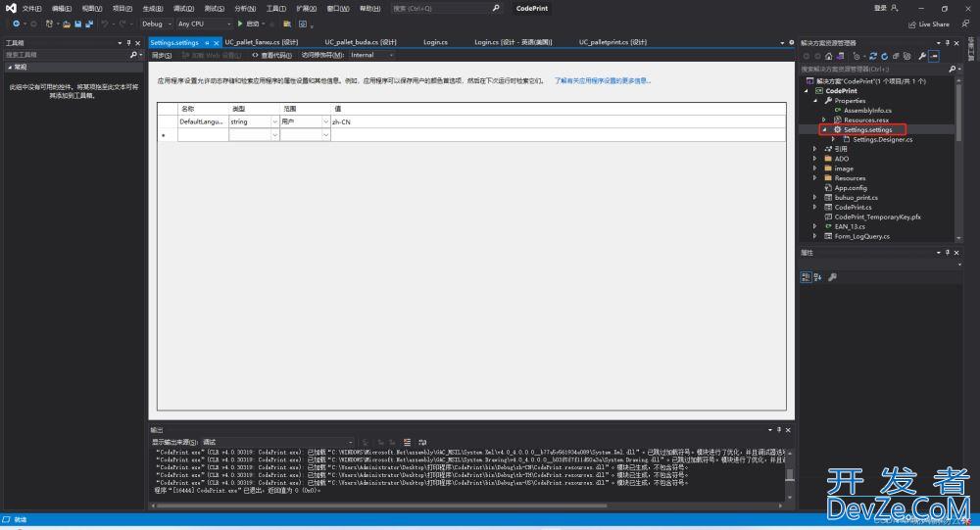
Task: Click the categorized view icon in Properties
Action: coord(806,277)
